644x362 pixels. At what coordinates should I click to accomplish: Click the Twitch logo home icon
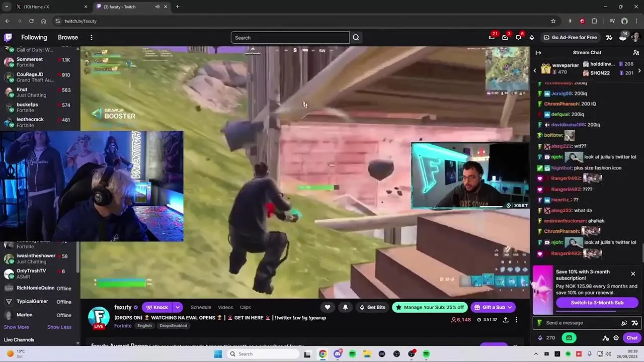tap(8, 37)
